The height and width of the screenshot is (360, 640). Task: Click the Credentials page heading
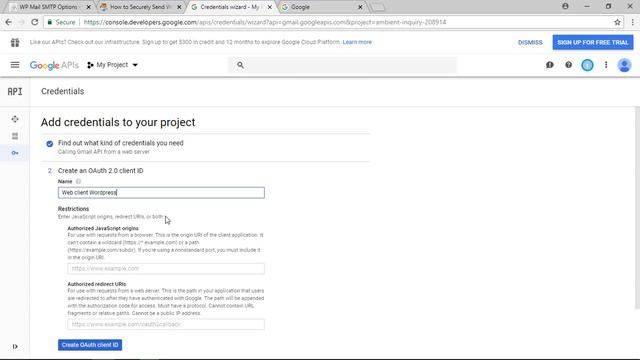point(62,91)
